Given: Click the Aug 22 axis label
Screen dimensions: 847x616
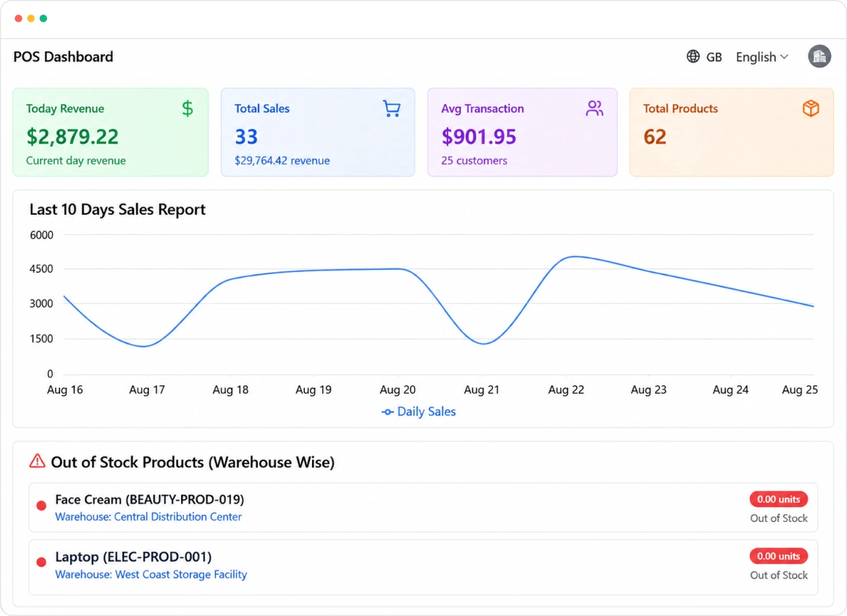Looking at the screenshot, I should pos(566,389).
